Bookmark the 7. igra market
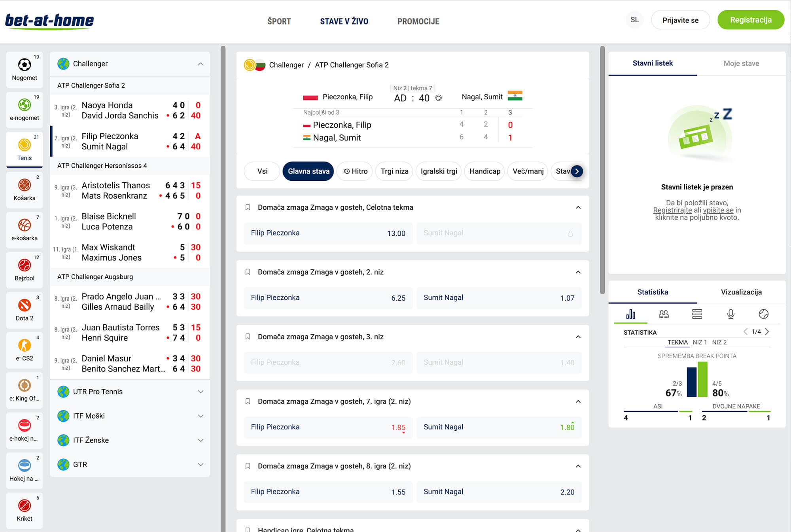791x532 pixels. pos(248,401)
